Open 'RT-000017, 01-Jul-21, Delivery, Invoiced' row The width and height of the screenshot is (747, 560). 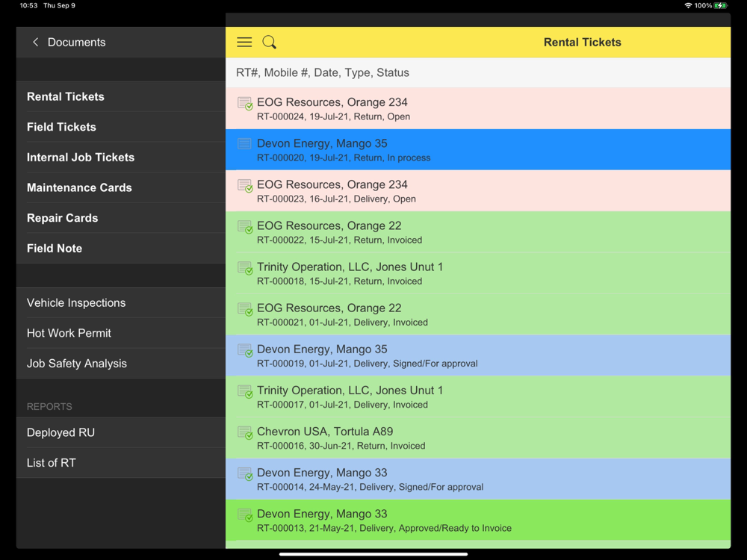(x=478, y=396)
